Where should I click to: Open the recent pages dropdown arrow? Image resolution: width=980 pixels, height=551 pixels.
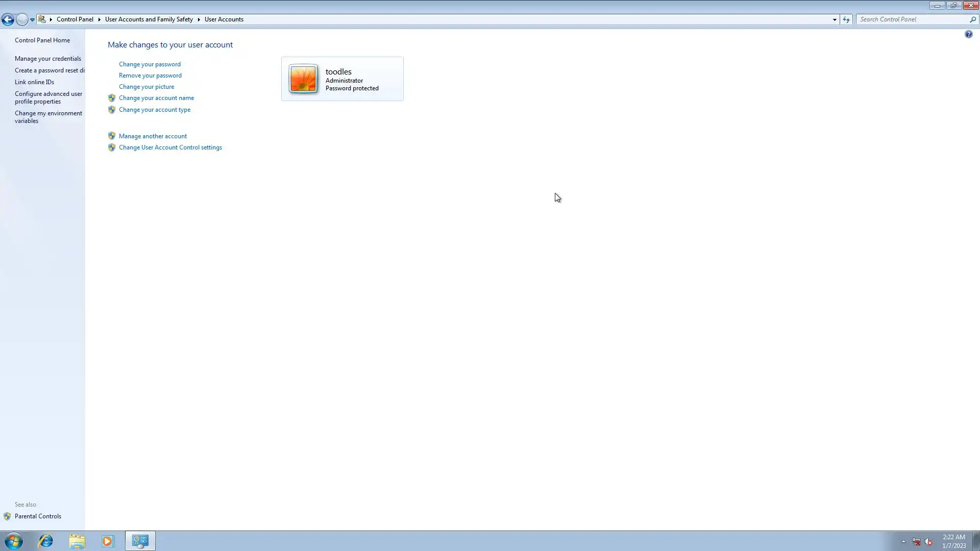pyautogui.click(x=32, y=19)
